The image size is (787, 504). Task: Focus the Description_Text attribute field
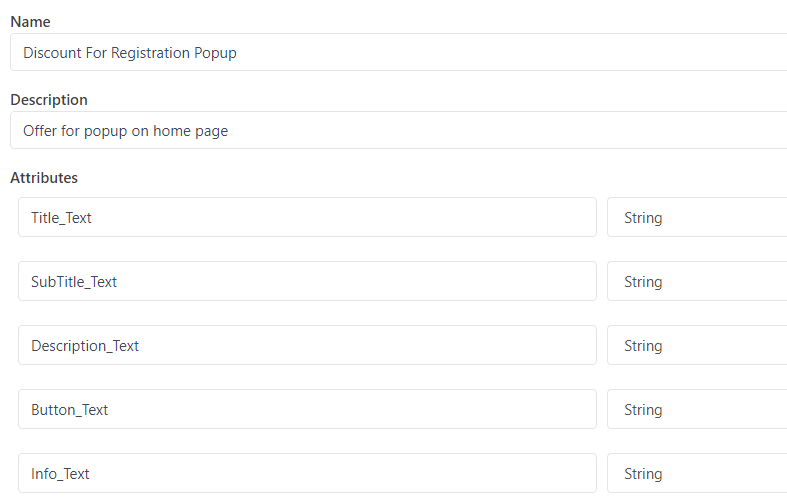[x=307, y=345]
